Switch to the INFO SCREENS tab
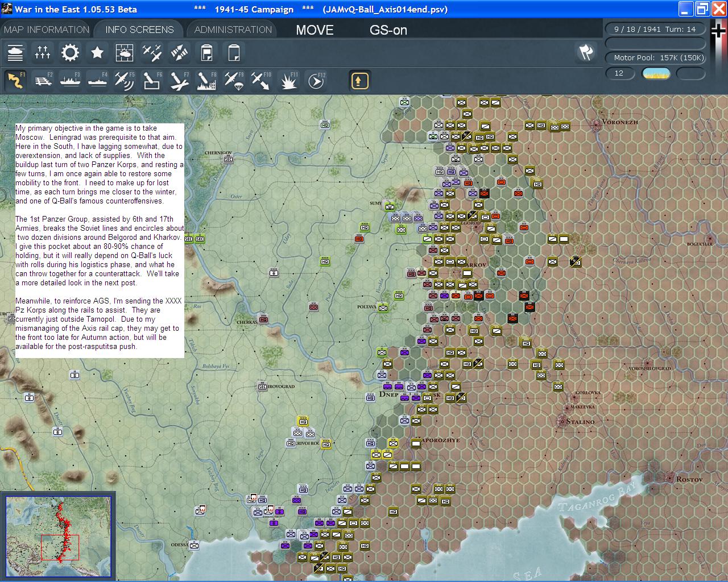Image resolution: width=728 pixels, height=582 pixels. (x=139, y=30)
